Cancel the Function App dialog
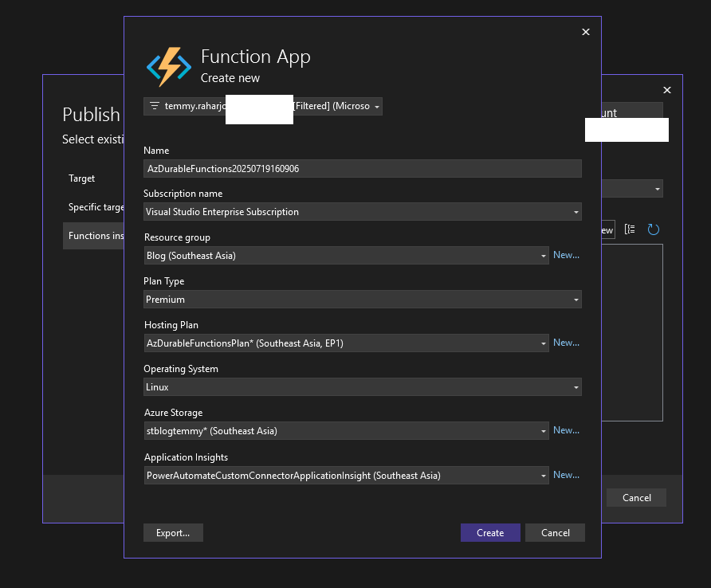711x588 pixels. coord(555,533)
